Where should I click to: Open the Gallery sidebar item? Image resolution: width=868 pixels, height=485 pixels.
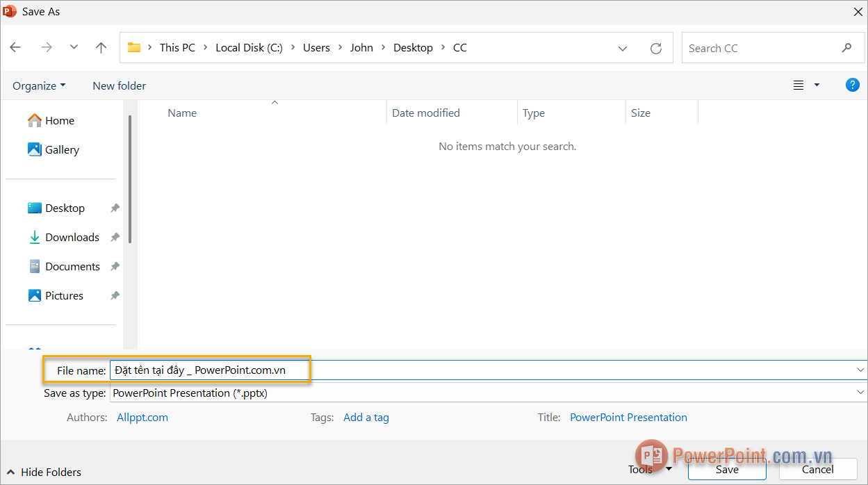tap(61, 149)
